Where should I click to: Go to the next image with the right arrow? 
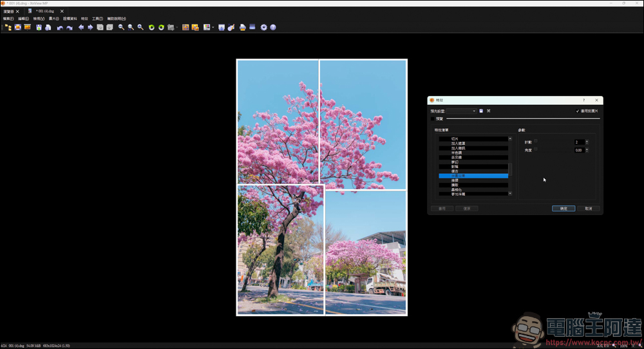[90, 28]
